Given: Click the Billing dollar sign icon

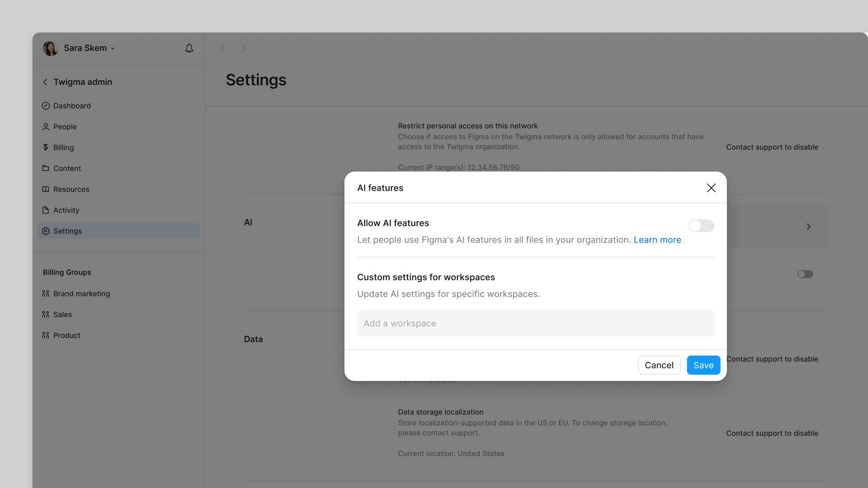Looking at the screenshot, I should coord(46,147).
